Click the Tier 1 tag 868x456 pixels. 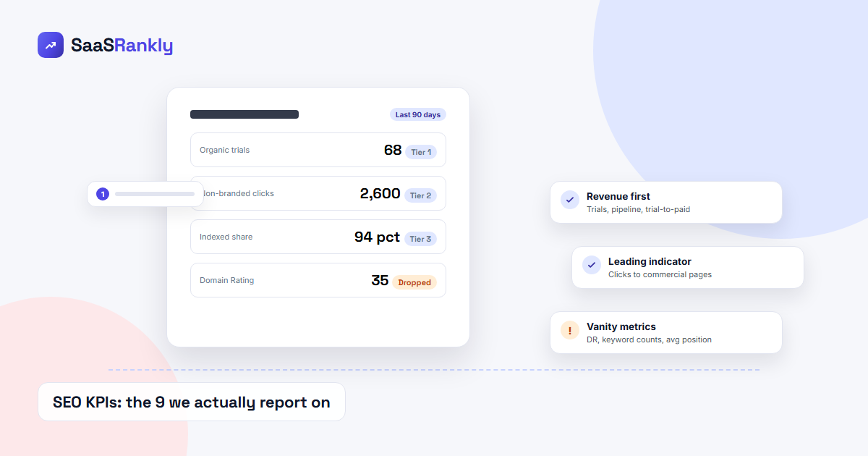(x=421, y=152)
